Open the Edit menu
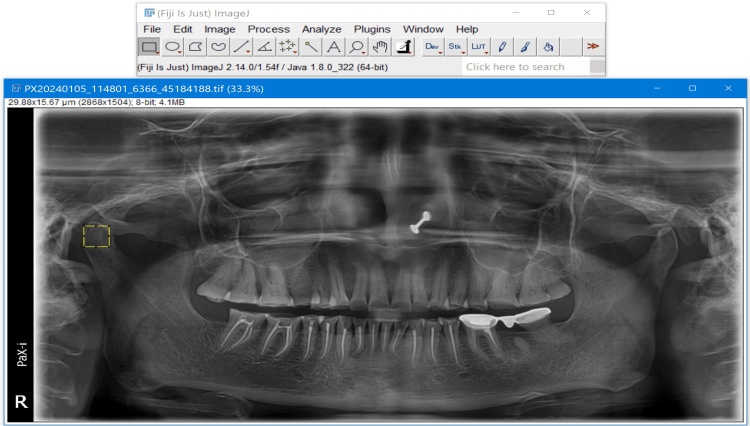Image resolution: width=750 pixels, height=426 pixels. 183,29
